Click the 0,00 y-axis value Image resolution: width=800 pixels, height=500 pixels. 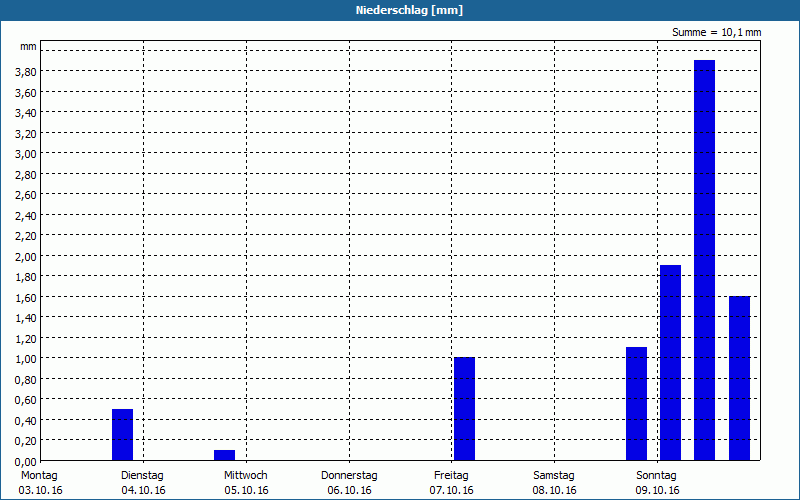(x=26, y=462)
